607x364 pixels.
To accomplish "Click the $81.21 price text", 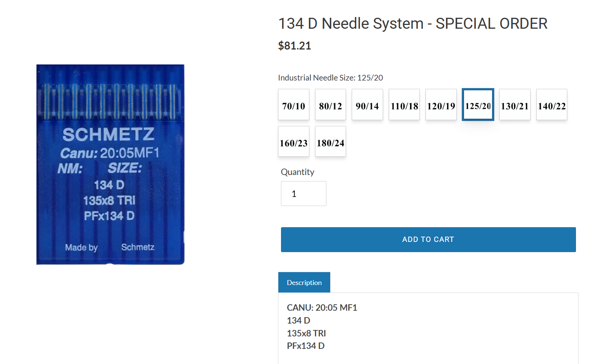I will click(x=295, y=46).
